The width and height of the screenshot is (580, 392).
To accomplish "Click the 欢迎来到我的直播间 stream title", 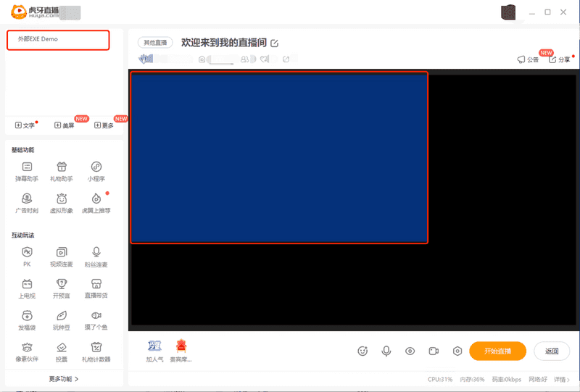I will (x=224, y=43).
